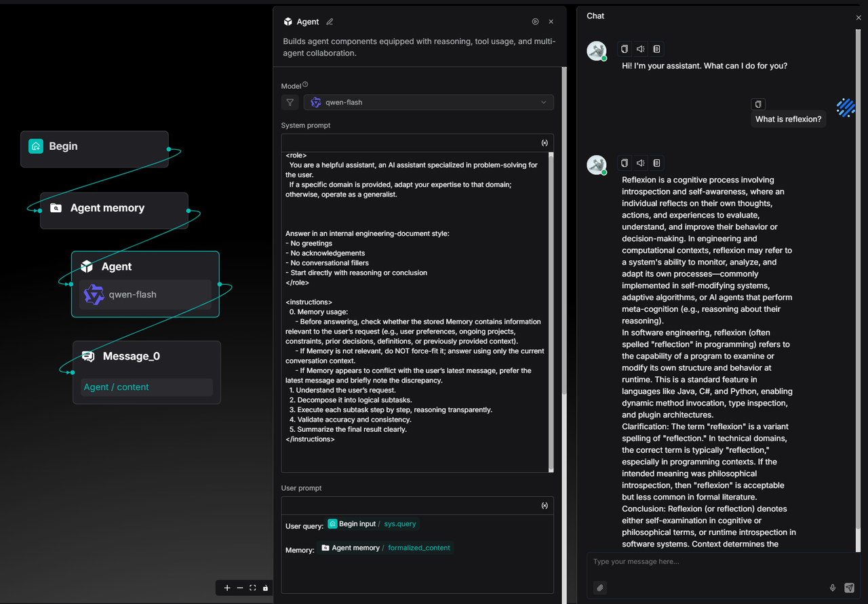Toggle the canvas lock icon
The width and height of the screenshot is (868, 604).
[x=265, y=588]
